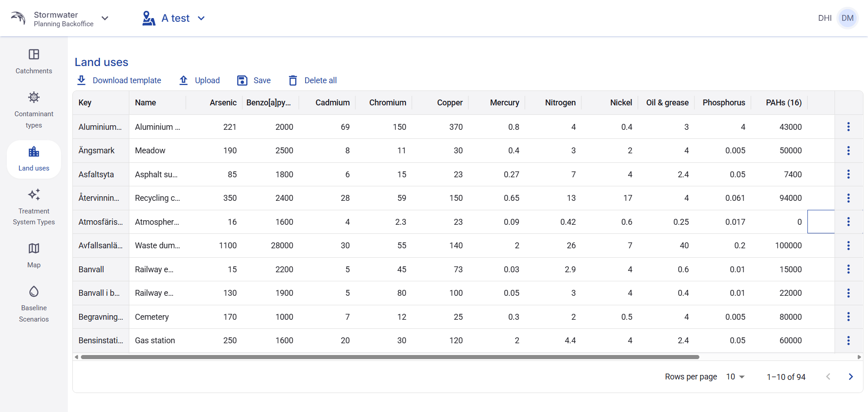
Task: Open row menu for Banvall row
Action: [x=848, y=269]
